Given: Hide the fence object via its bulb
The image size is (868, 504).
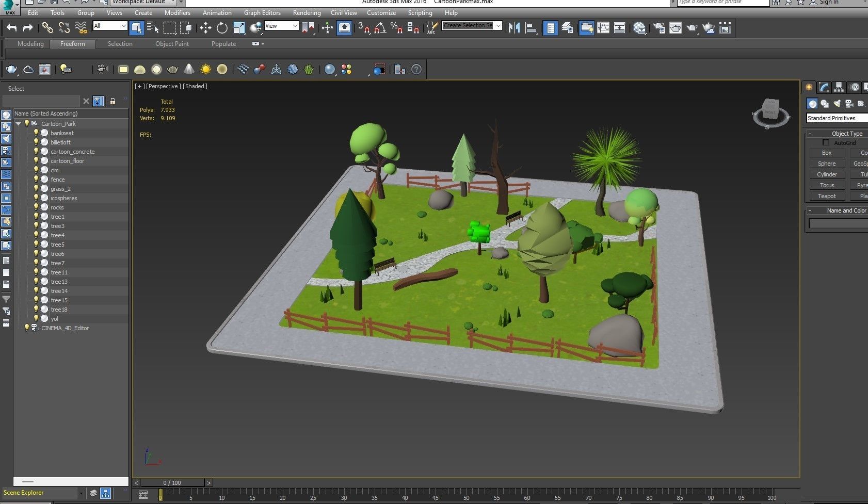Looking at the screenshot, I should click(x=36, y=179).
